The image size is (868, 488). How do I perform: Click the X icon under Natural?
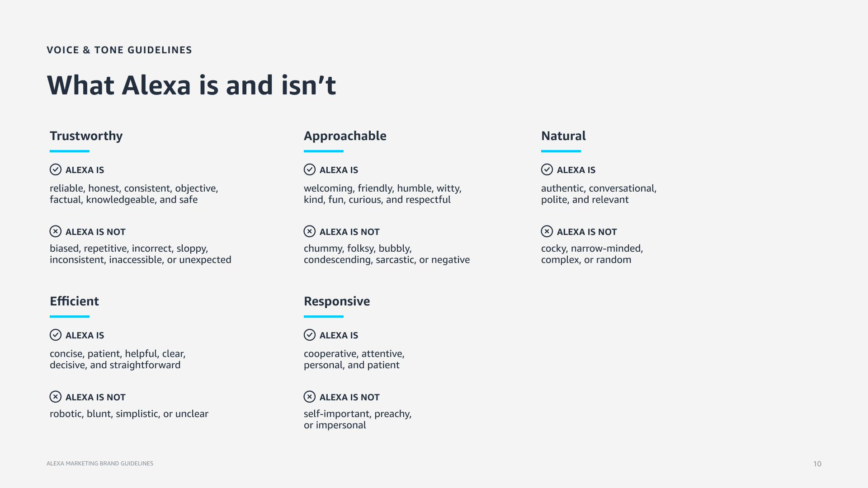point(547,231)
